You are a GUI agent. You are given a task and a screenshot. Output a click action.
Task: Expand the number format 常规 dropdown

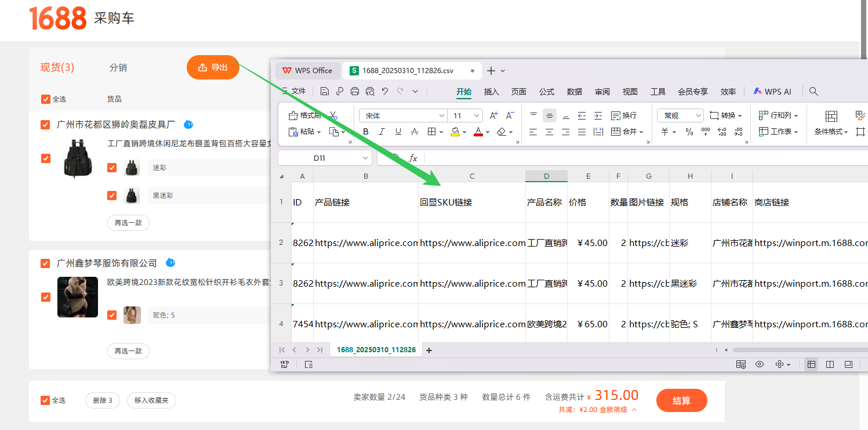click(698, 116)
